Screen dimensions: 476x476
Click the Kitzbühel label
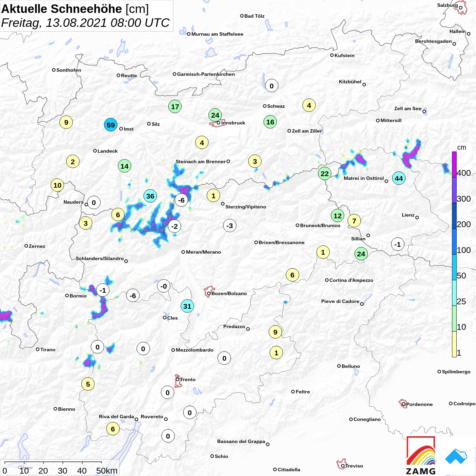coord(350,82)
